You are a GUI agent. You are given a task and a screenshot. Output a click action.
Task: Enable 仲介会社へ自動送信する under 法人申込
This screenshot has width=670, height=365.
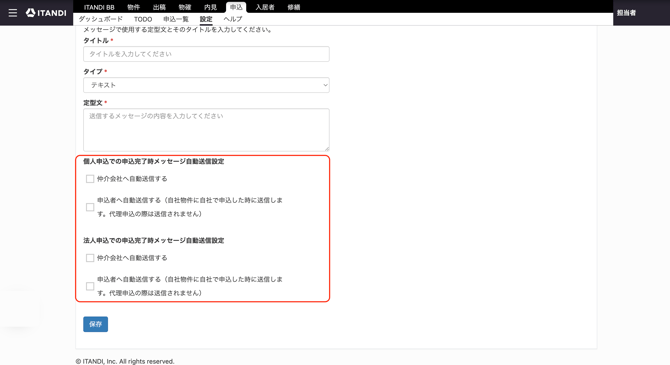click(x=90, y=258)
